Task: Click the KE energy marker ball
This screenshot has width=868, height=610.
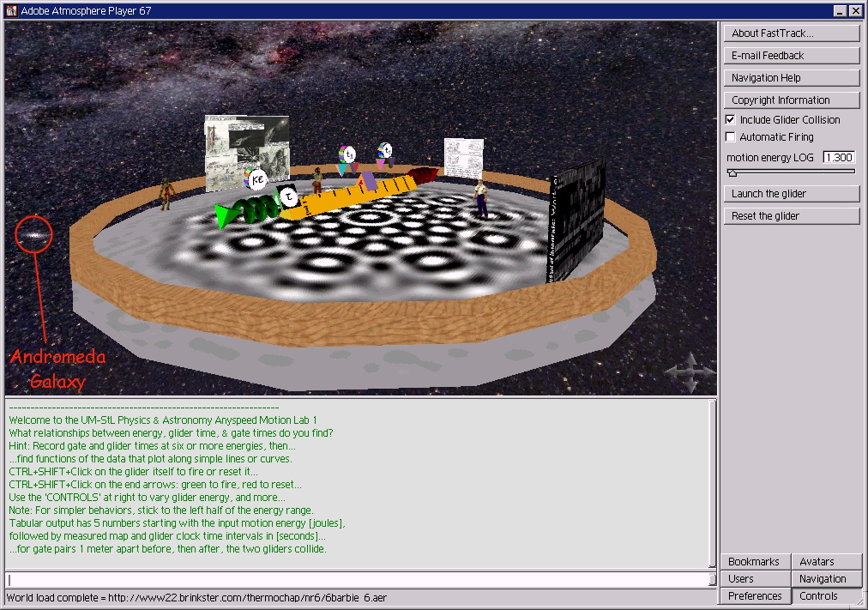Action: point(256,179)
